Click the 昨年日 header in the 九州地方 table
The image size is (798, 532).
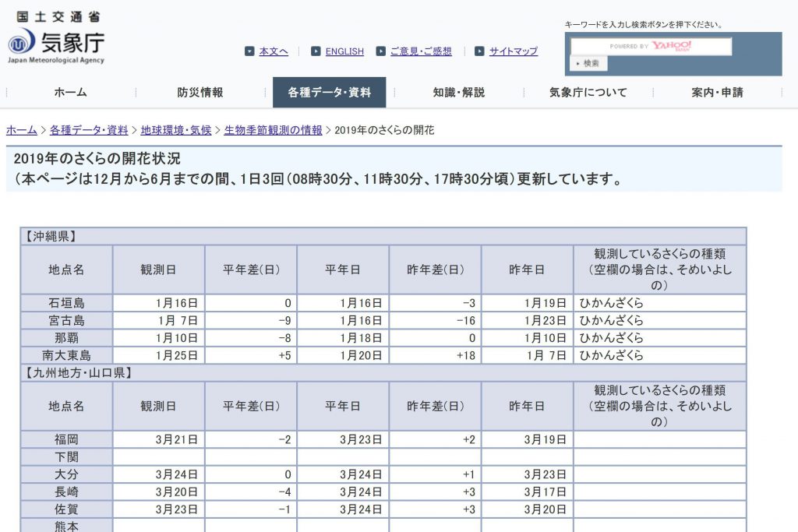(527, 406)
